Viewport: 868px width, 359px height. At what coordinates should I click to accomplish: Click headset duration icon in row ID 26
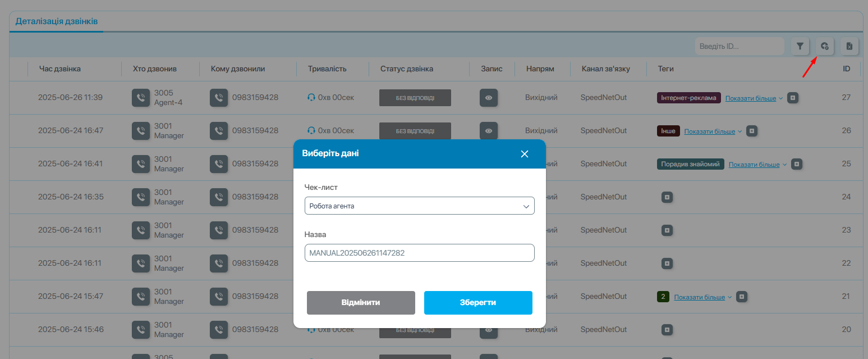(311, 131)
